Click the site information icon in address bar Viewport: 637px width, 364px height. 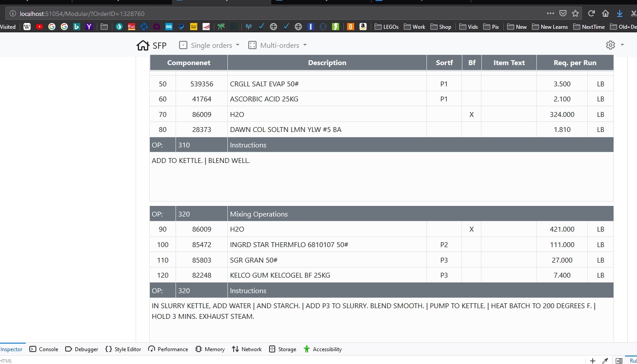[x=13, y=14]
